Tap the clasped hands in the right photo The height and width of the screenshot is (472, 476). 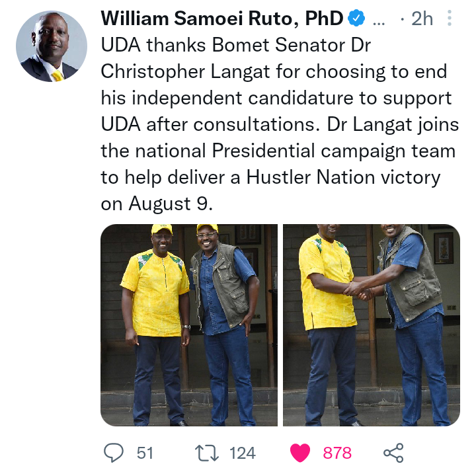360,291
